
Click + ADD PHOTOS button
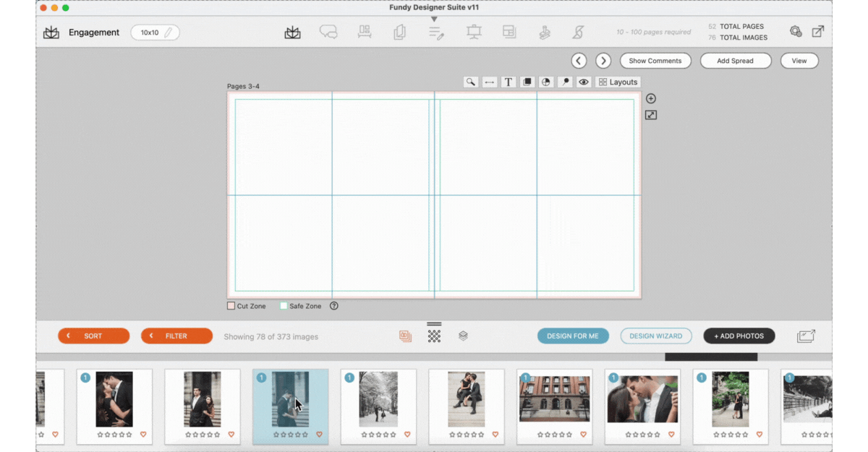point(739,336)
